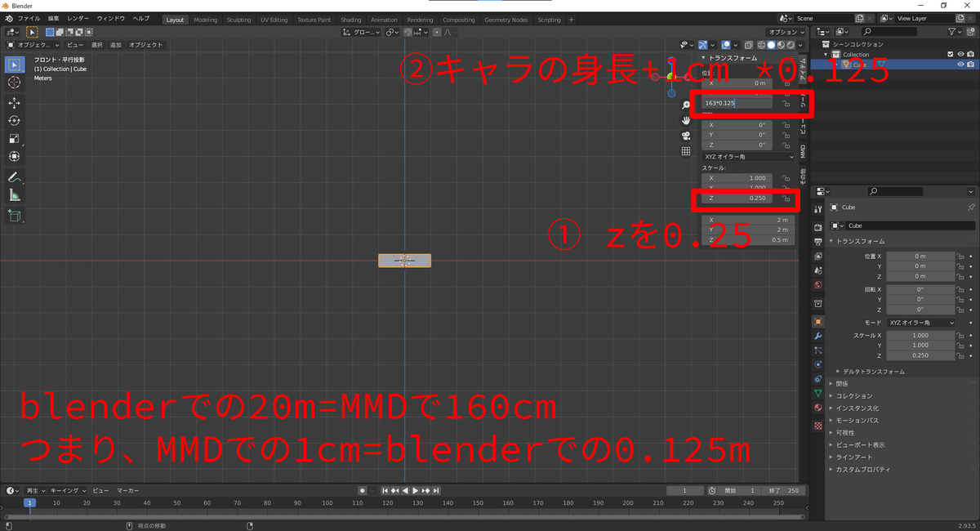
Task: Select the Annotate tool
Action: tap(14, 177)
